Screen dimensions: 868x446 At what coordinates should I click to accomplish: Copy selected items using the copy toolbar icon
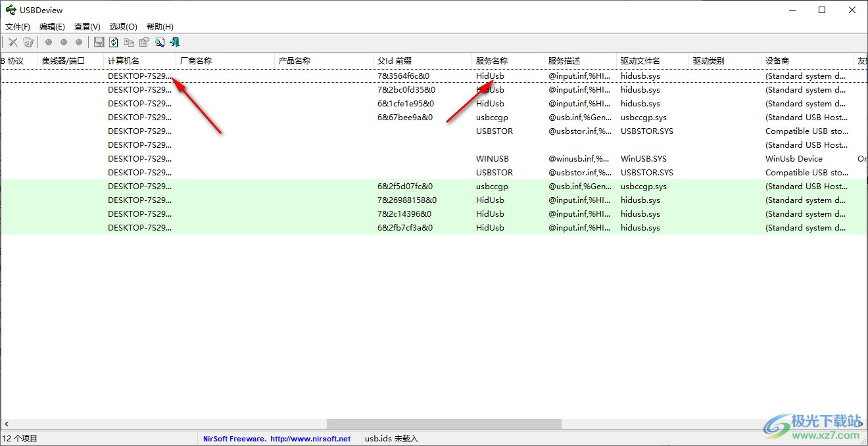(129, 42)
